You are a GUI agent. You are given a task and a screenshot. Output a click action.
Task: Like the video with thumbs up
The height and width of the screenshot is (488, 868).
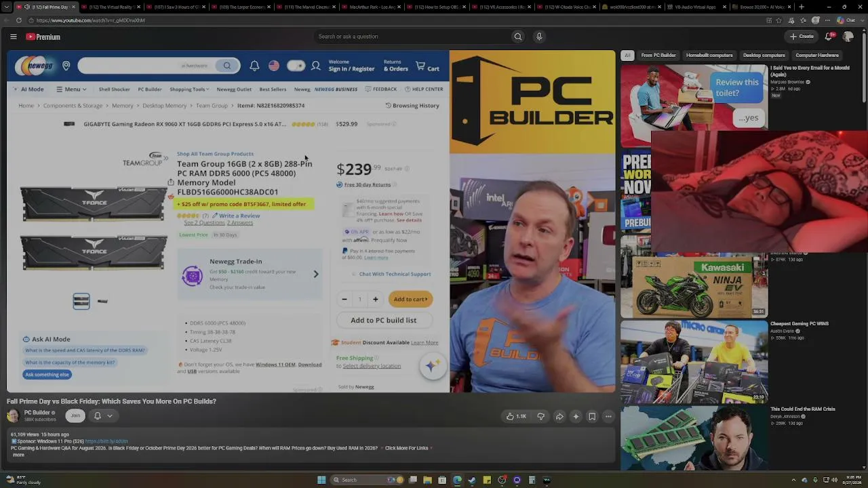pos(516,416)
